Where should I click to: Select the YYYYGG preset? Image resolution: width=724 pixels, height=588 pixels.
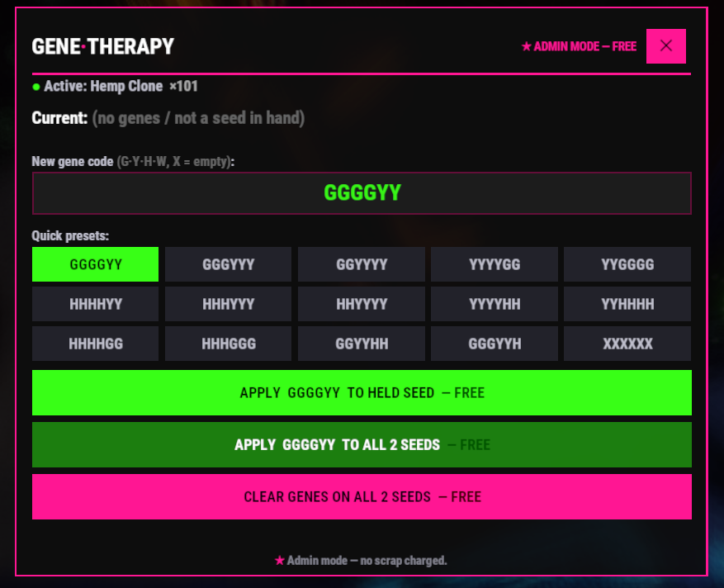click(x=494, y=264)
